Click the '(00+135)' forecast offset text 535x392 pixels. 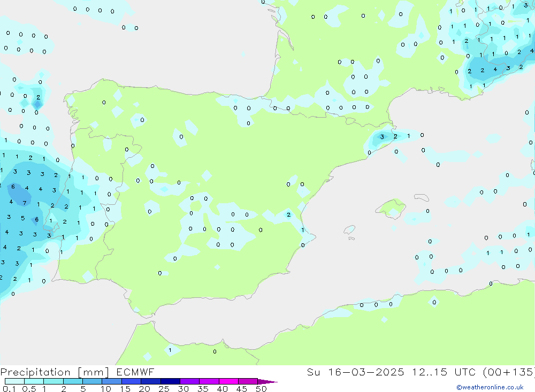(x=509, y=372)
